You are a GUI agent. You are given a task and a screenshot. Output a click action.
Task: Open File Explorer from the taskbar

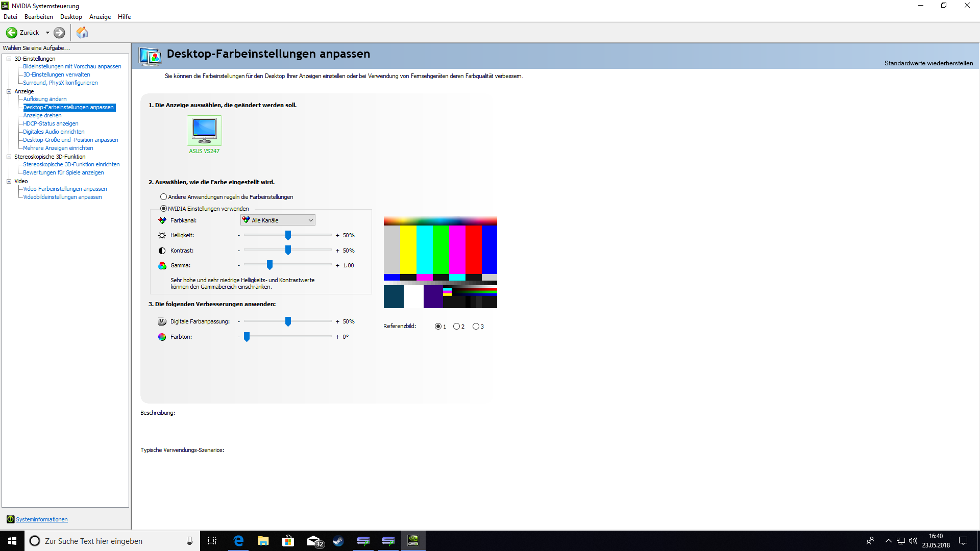tap(263, 541)
